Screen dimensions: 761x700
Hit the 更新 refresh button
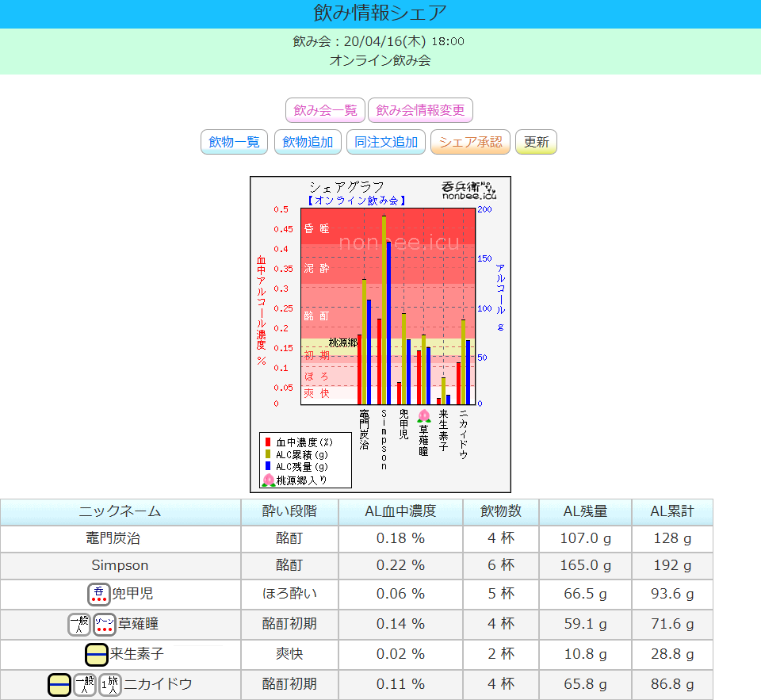click(536, 142)
